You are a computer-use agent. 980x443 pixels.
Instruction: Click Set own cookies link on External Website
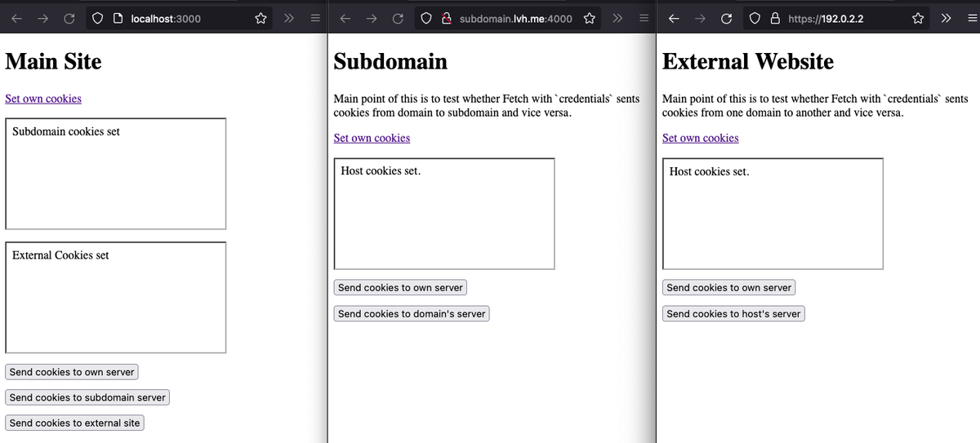[700, 138]
